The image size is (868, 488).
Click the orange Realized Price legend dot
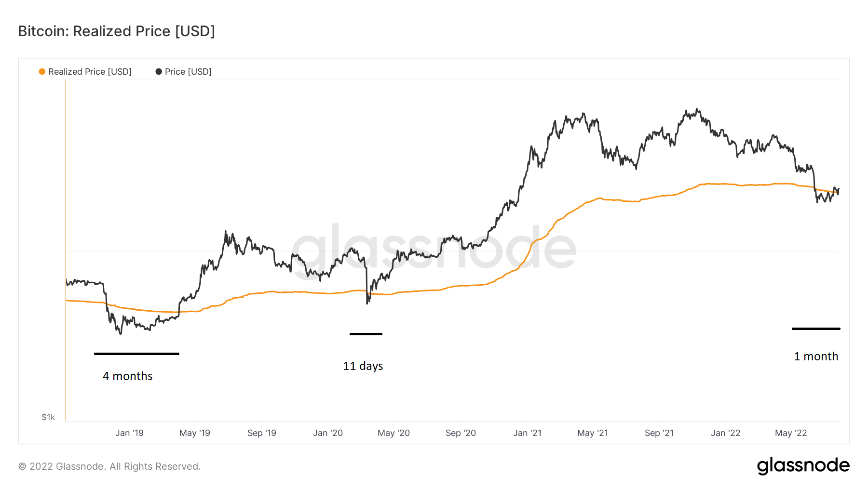pyautogui.click(x=42, y=72)
